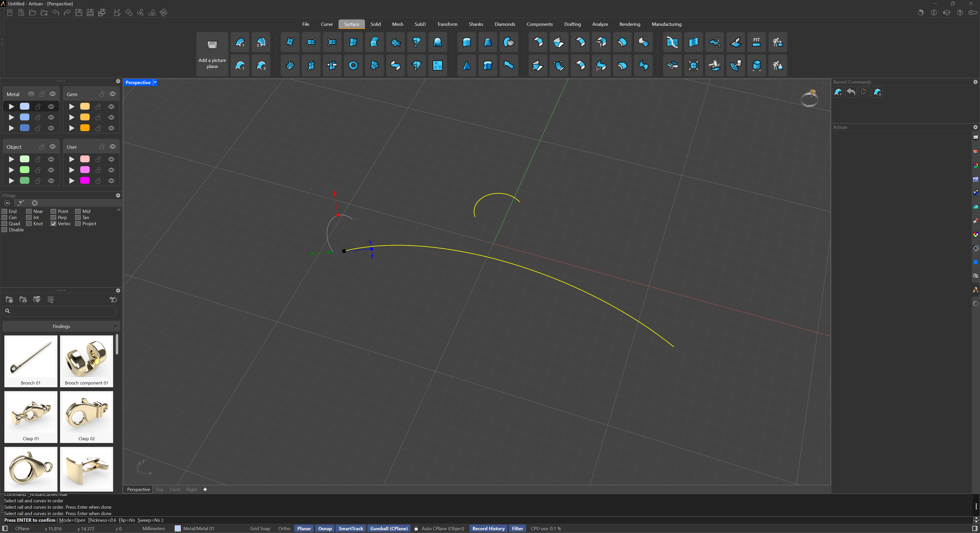This screenshot has width=980, height=533.
Task: Enable the Point osnap checkbox
Action: click(x=53, y=211)
